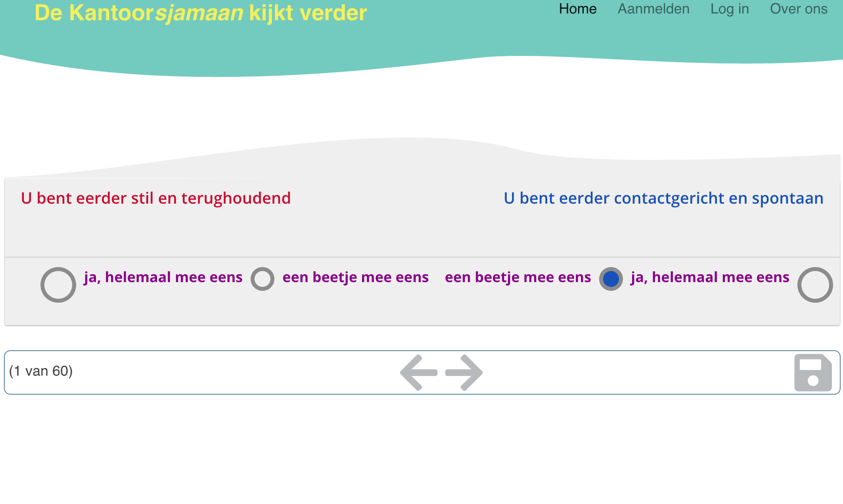Select rightmost large radio for fully agreeing
The height and width of the screenshot is (504, 843).
pyautogui.click(x=815, y=284)
